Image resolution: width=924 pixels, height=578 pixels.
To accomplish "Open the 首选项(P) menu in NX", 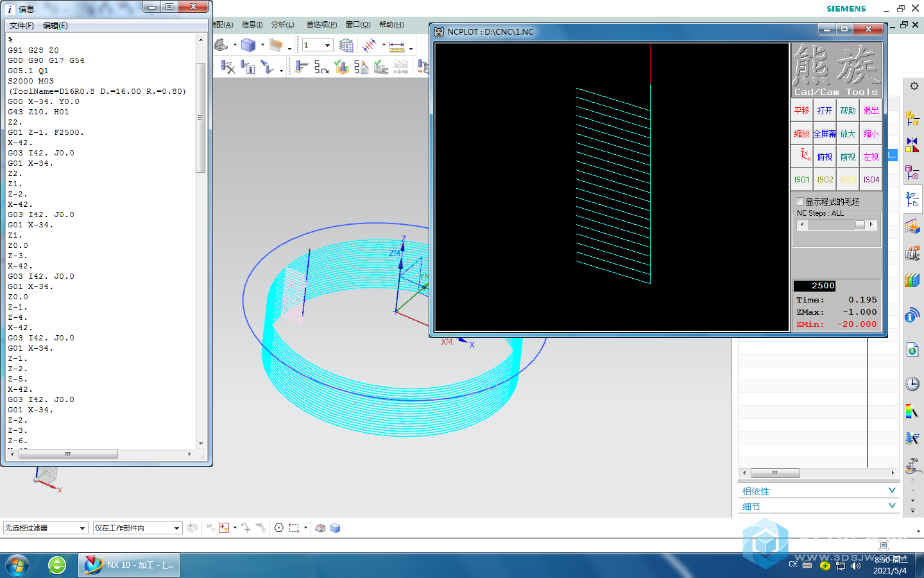I will (x=321, y=24).
